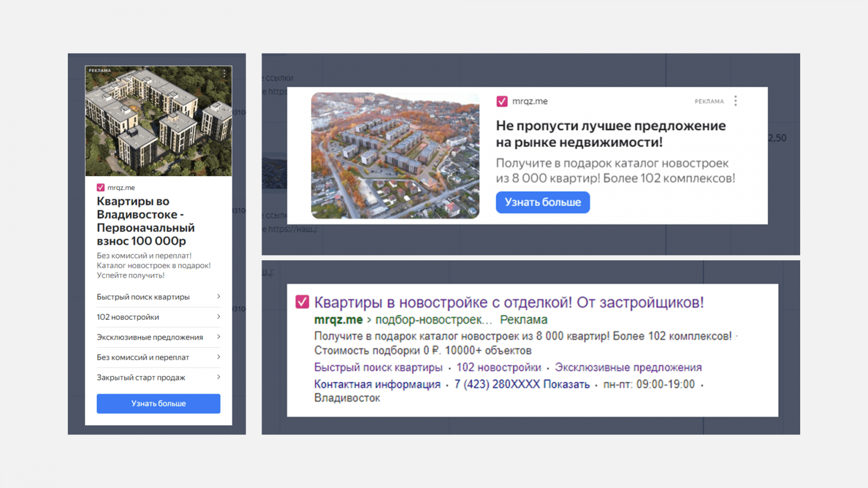
Task: Click the aerial neighborhood photo in the banner ad
Action: pyautogui.click(x=395, y=156)
